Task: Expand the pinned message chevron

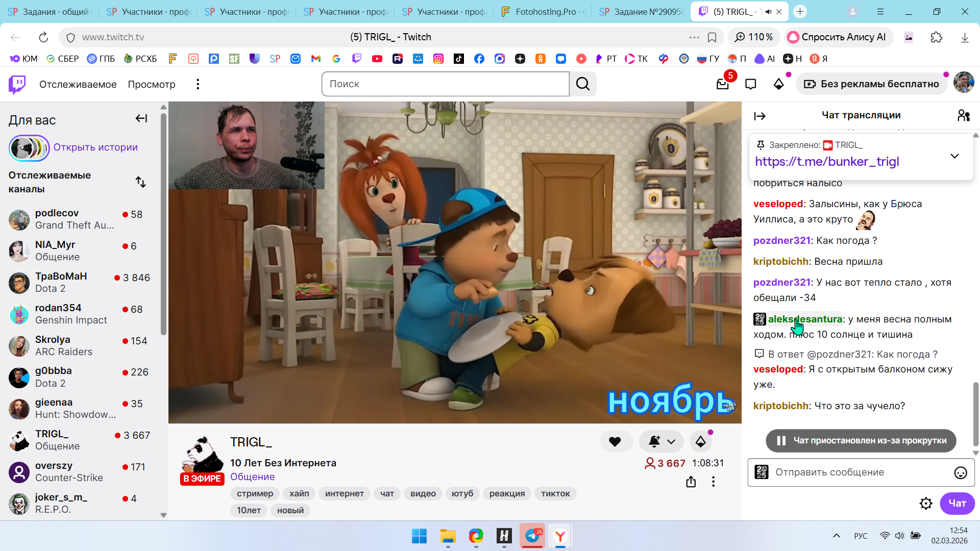Action: click(x=954, y=156)
